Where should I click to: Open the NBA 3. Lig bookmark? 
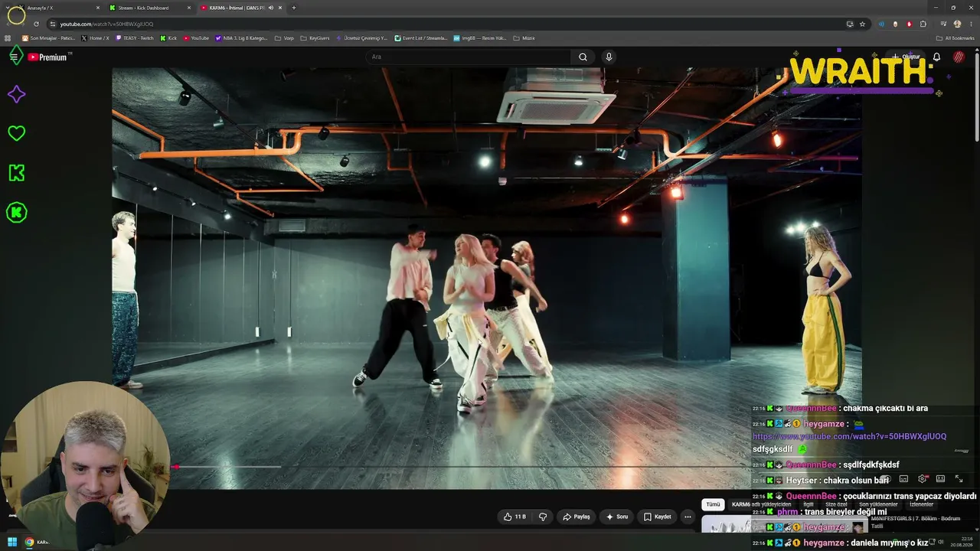coord(242,37)
